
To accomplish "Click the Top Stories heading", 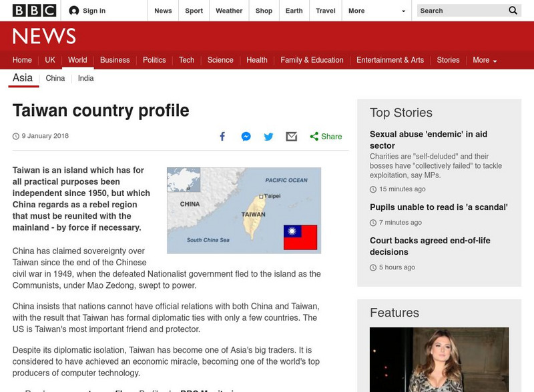I will click(x=401, y=113).
